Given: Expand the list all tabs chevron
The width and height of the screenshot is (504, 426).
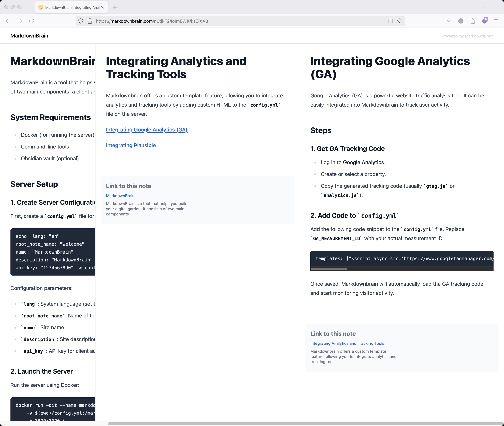Looking at the screenshot, I should click(x=484, y=7).
